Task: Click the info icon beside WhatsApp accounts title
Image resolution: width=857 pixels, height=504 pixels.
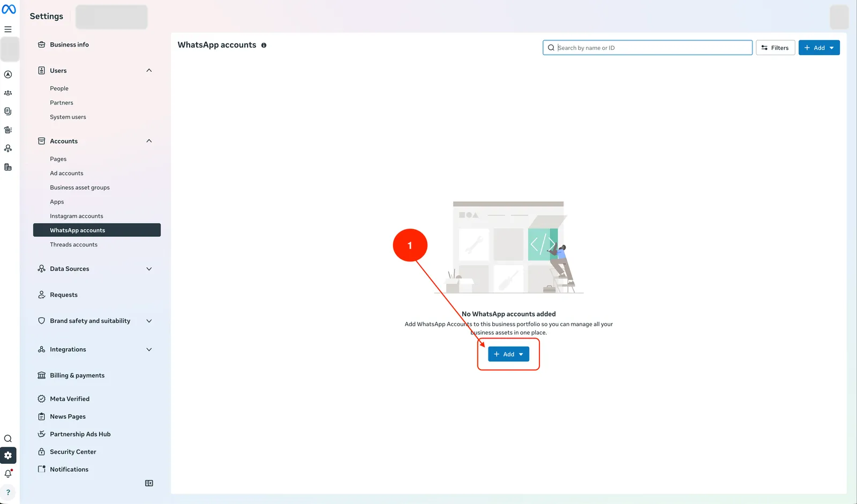Action: tap(264, 46)
